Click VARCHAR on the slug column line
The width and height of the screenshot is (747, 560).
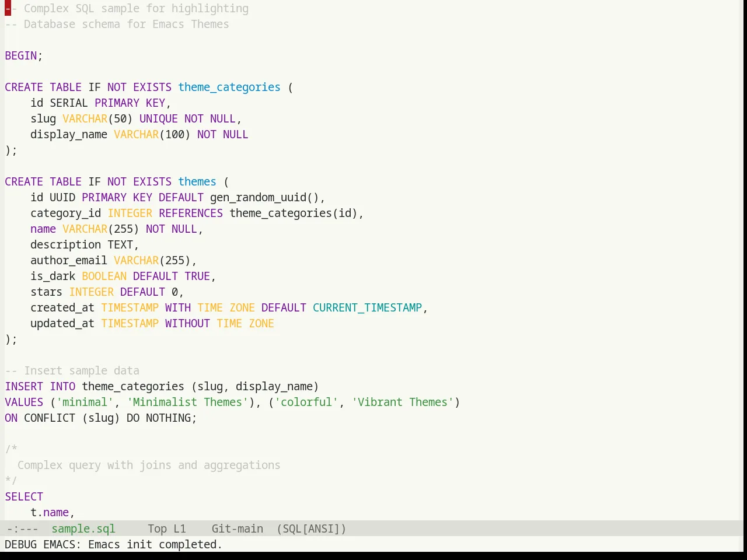pyautogui.click(x=85, y=118)
